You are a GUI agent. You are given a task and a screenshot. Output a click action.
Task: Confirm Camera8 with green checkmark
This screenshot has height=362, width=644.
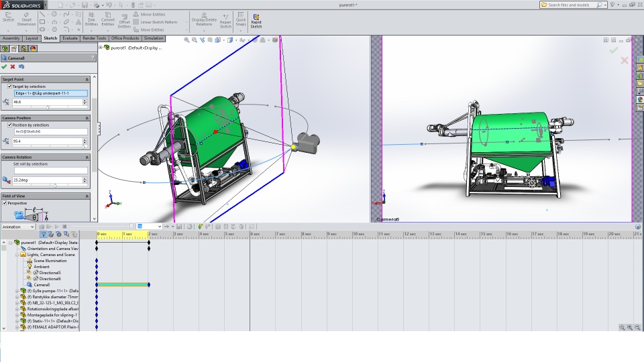pos(4,66)
